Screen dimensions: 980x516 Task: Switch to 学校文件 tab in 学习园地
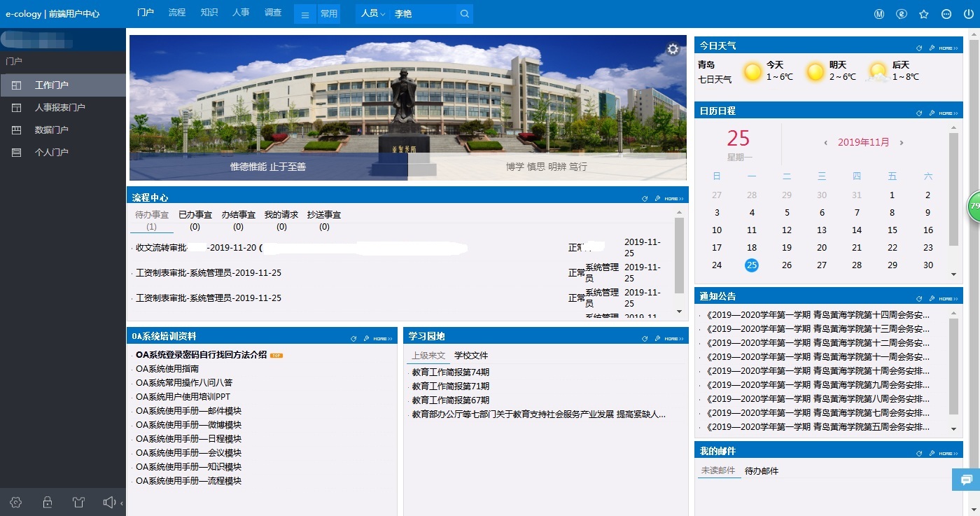(471, 356)
